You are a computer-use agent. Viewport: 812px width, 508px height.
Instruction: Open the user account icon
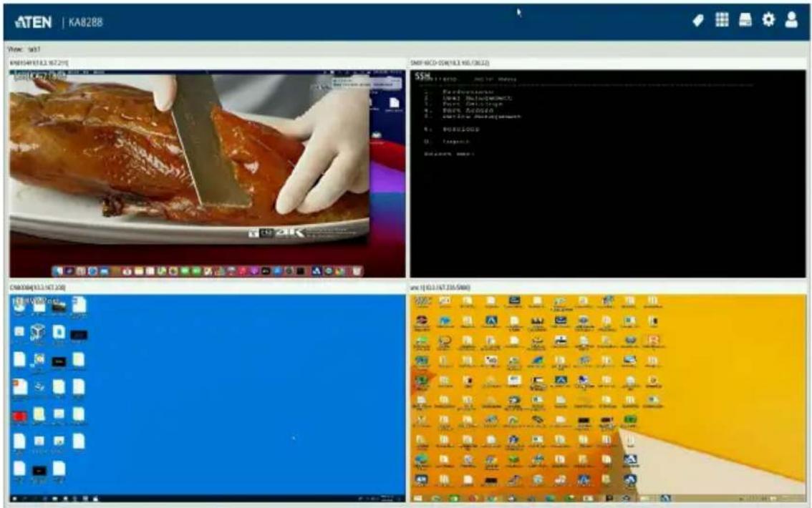tap(791, 20)
